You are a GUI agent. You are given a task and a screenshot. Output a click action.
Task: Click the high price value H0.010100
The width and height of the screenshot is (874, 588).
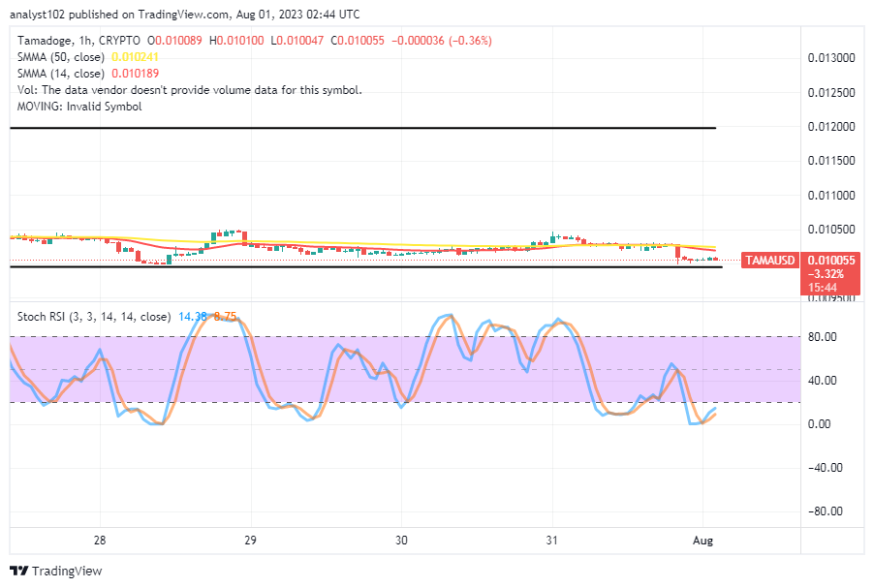click(236, 41)
